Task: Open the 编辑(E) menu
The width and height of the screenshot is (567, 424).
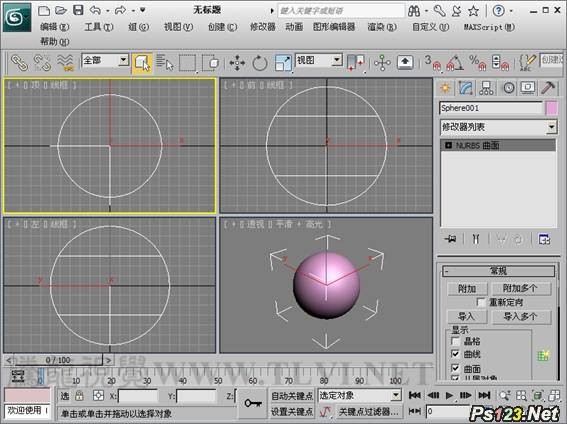Action: pos(55,27)
